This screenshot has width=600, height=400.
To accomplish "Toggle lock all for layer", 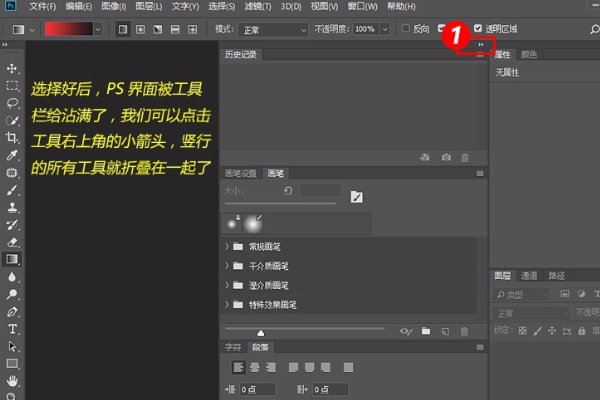I will point(582,331).
